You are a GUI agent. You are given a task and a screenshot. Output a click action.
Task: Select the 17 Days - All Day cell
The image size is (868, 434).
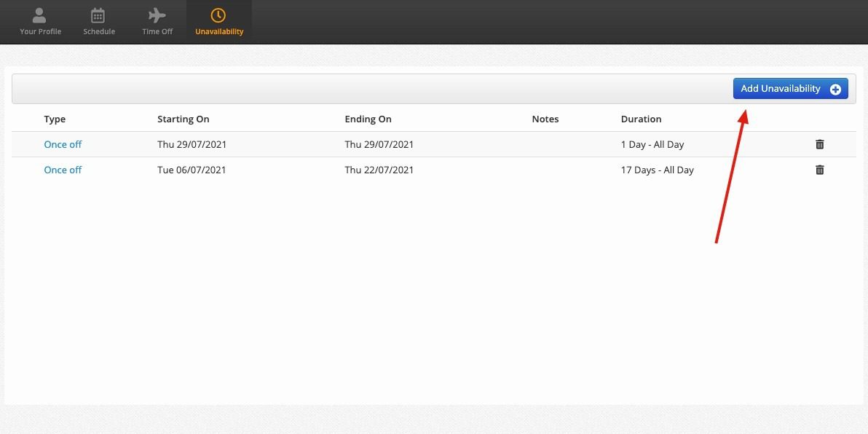click(657, 170)
